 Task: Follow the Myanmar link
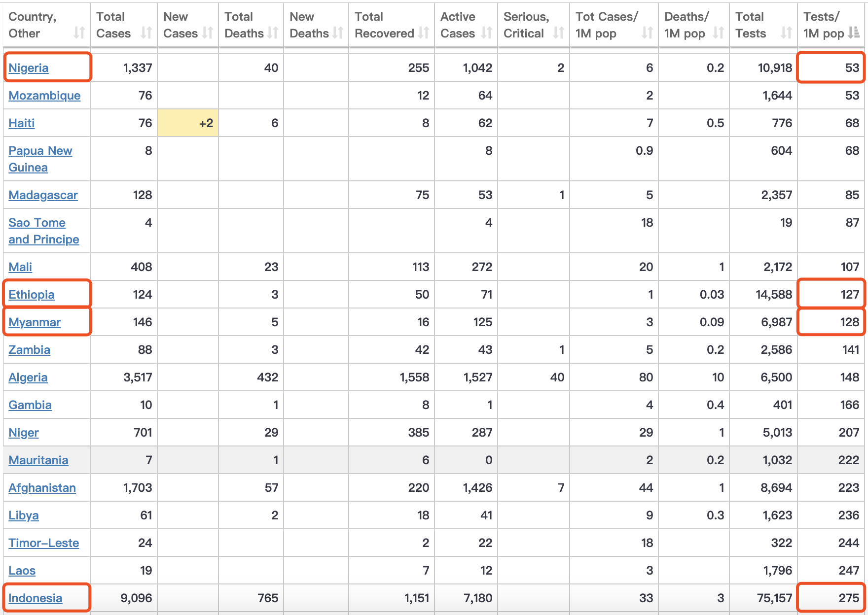(x=35, y=322)
